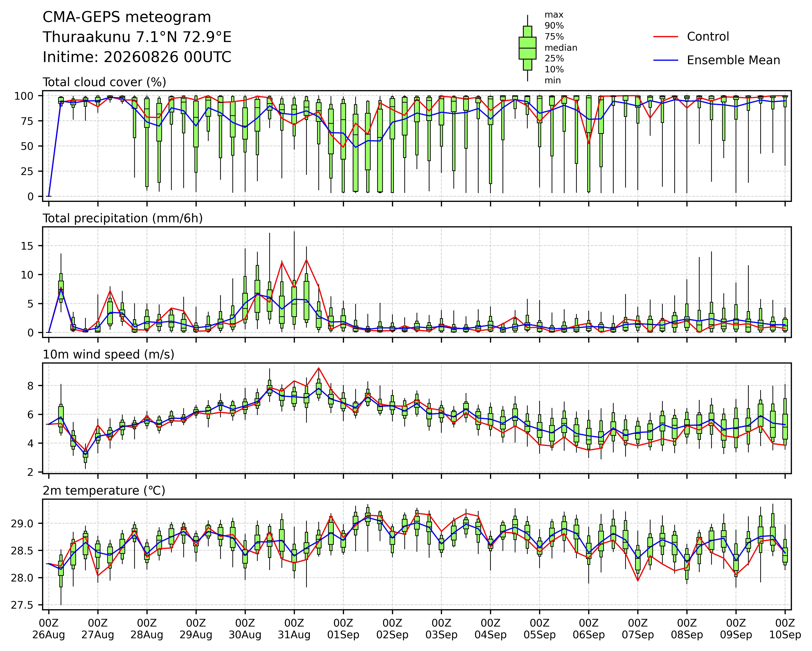
Task: Click the median label in the legend
Action: (561, 48)
